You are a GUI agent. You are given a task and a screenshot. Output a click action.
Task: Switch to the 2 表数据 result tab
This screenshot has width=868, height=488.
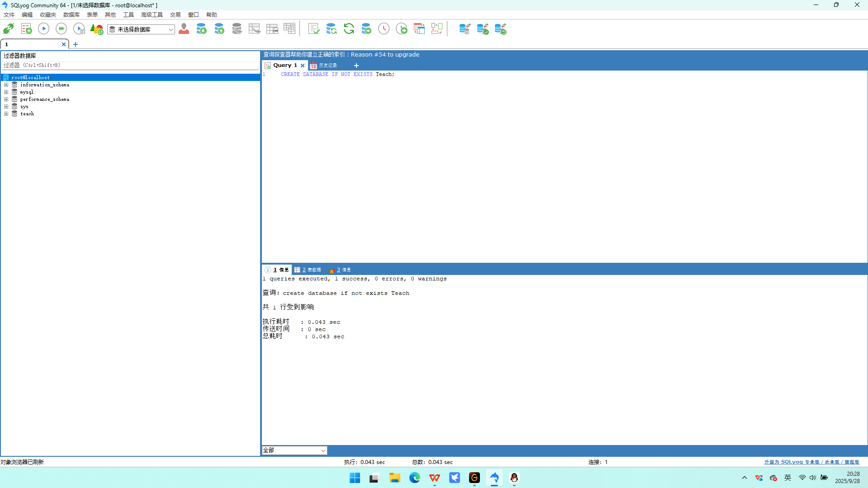pos(308,270)
